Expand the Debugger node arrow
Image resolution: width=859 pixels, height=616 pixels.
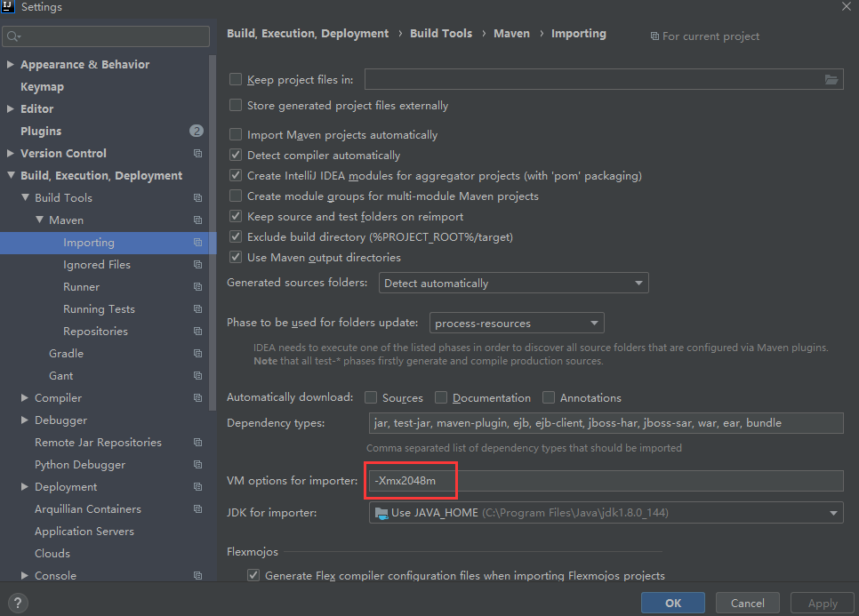click(24, 420)
